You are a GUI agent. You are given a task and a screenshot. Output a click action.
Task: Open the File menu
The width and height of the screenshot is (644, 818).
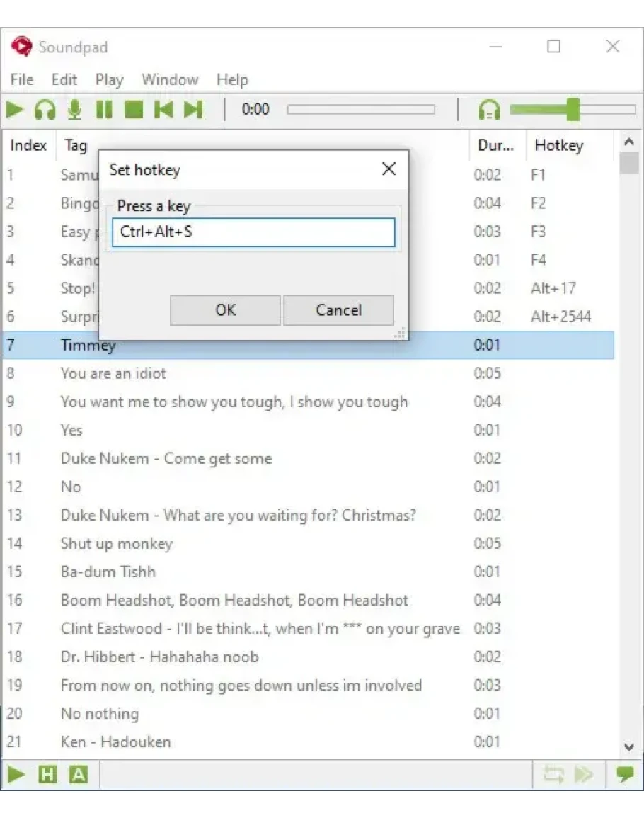(x=22, y=79)
